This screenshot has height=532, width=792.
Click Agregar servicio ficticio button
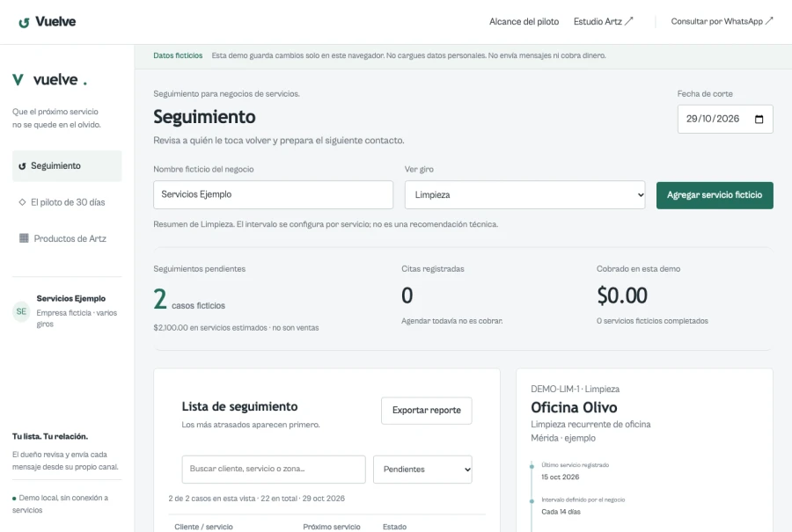[x=715, y=195]
